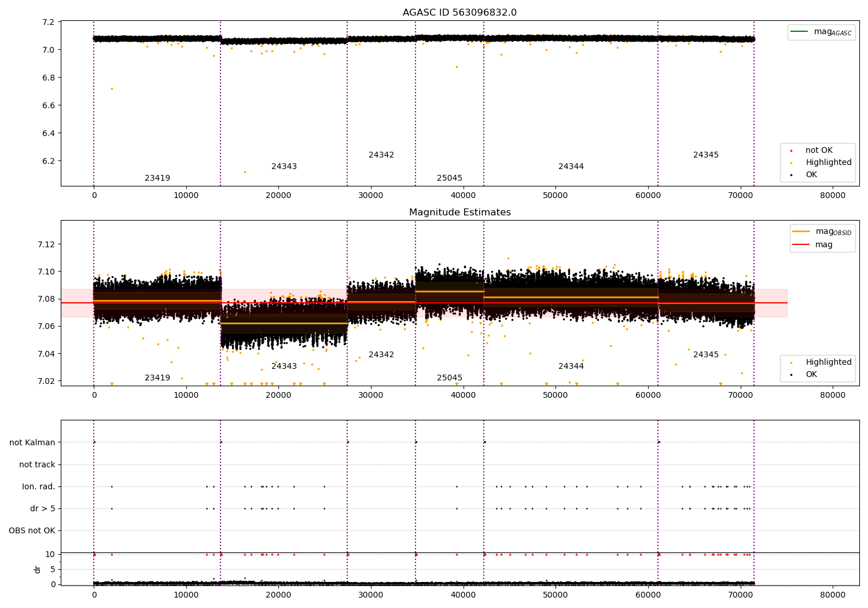Click OBSID label 24342 in Magnitude Estimates plot

tap(381, 354)
